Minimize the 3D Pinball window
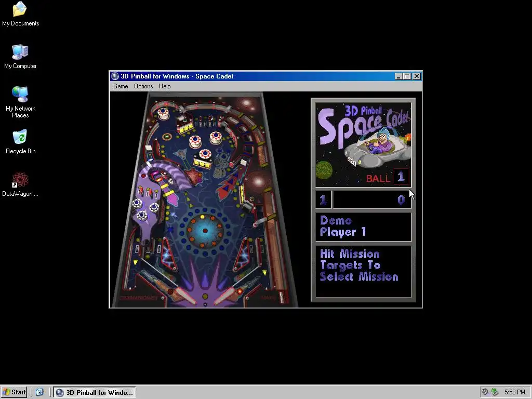This screenshot has height=399, width=532. tap(398, 76)
